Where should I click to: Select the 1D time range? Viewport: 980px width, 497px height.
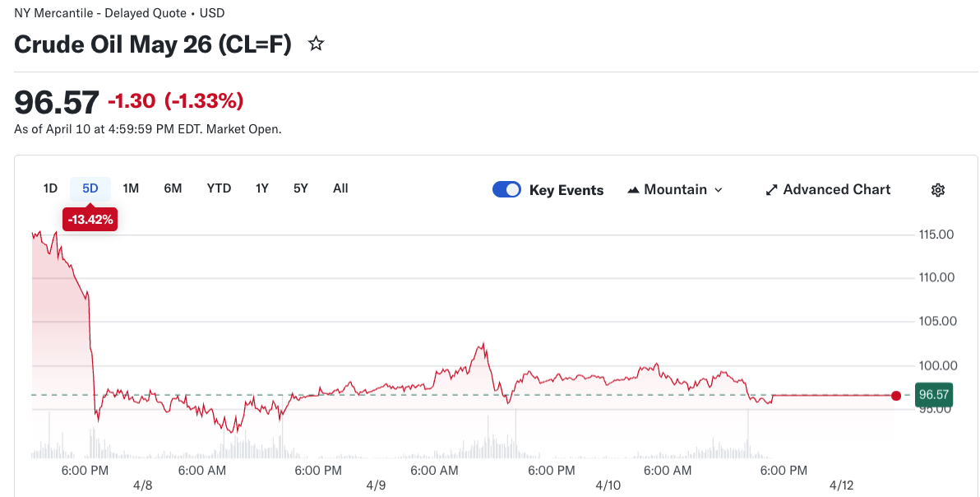tap(50, 188)
